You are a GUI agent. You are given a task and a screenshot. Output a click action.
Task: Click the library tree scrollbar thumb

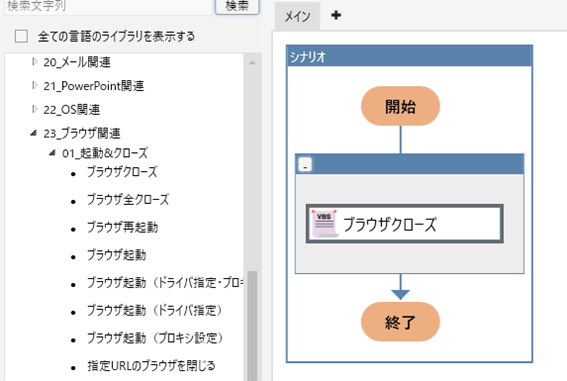click(252, 325)
